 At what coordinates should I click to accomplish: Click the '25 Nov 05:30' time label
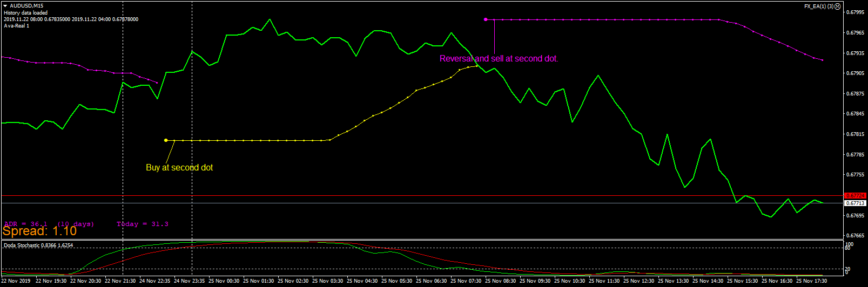(397, 281)
